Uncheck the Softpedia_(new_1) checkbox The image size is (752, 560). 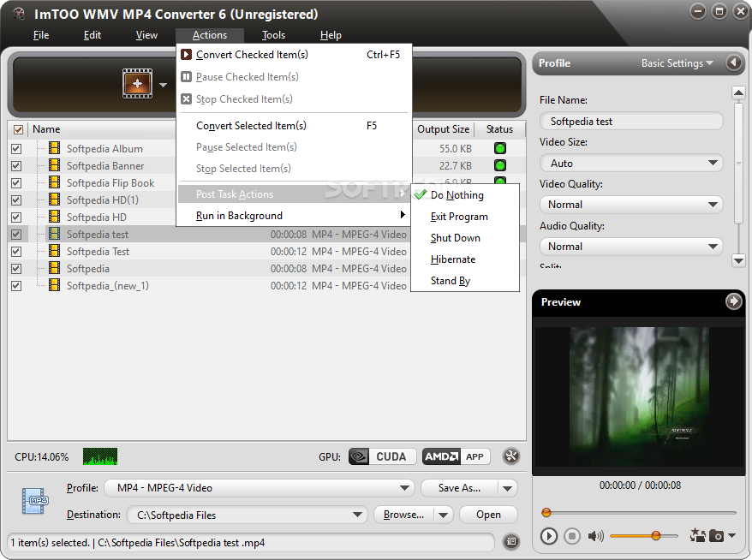click(15, 286)
